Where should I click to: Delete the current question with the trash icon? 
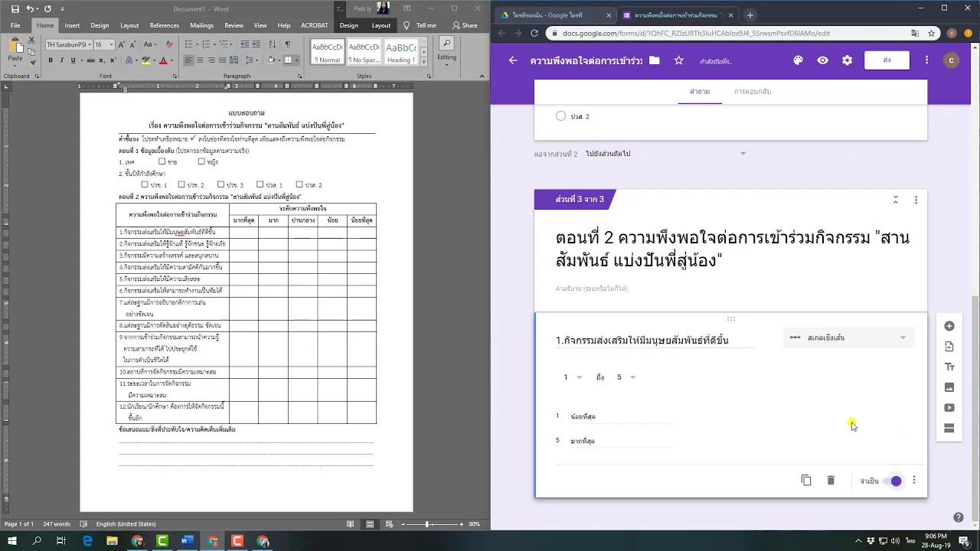(831, 481)
